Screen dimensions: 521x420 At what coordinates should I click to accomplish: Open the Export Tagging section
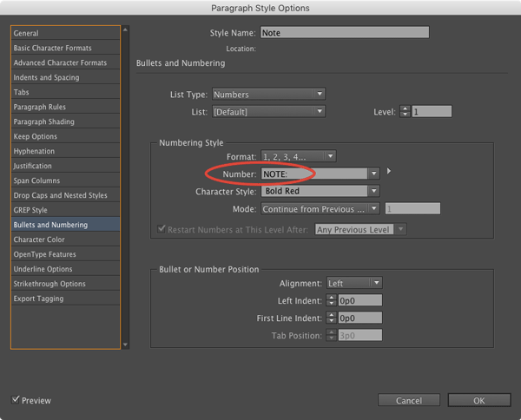point(38,299)
